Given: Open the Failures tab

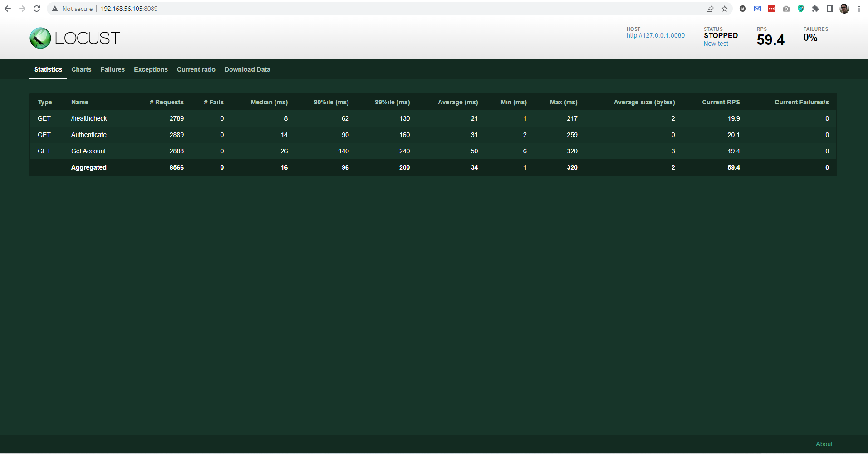Looking at the screenshot, I should 113,69.
